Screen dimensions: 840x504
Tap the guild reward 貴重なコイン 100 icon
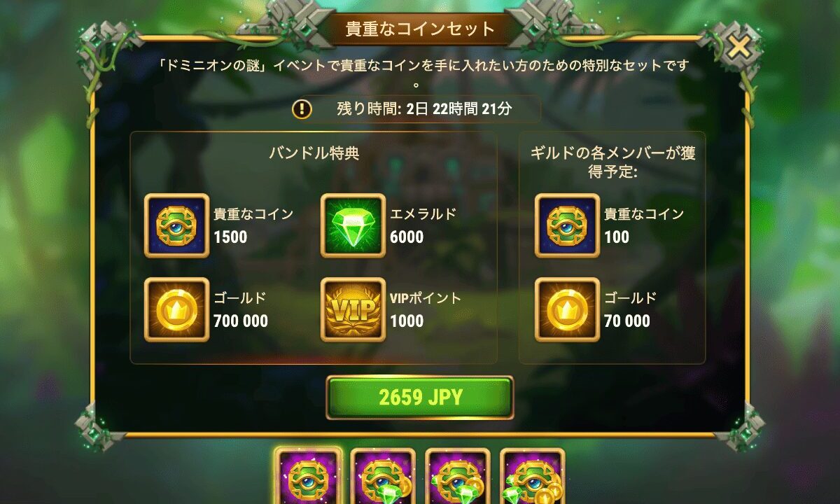click(567, 225)
